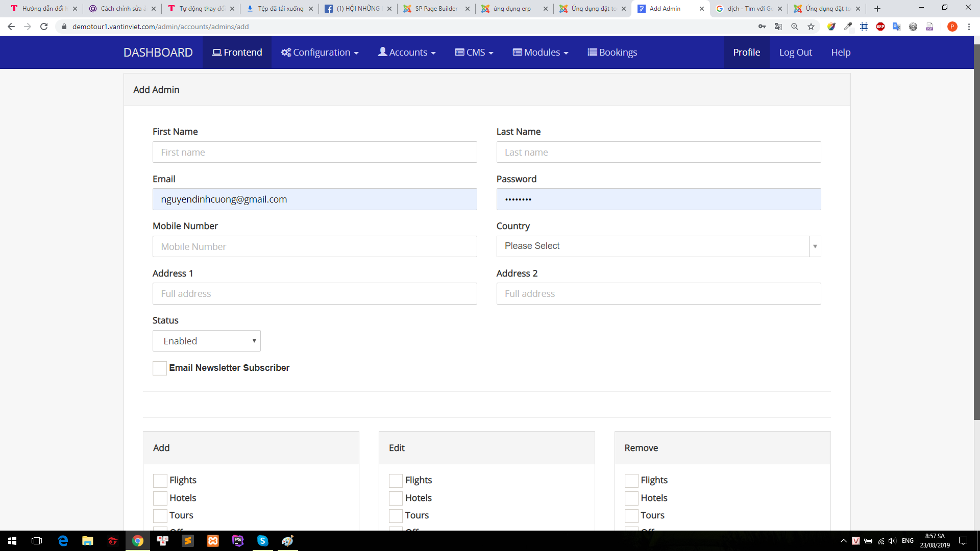Open the saved passwords key icon

762,27
